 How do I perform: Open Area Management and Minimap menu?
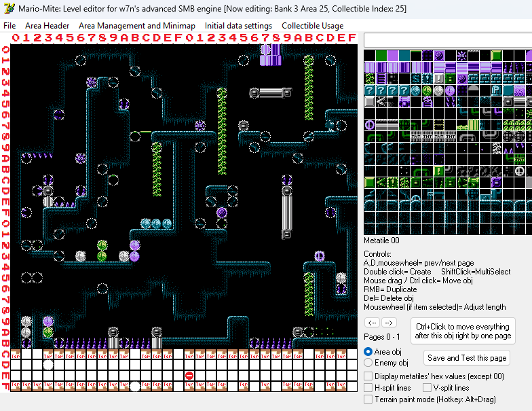137,26
